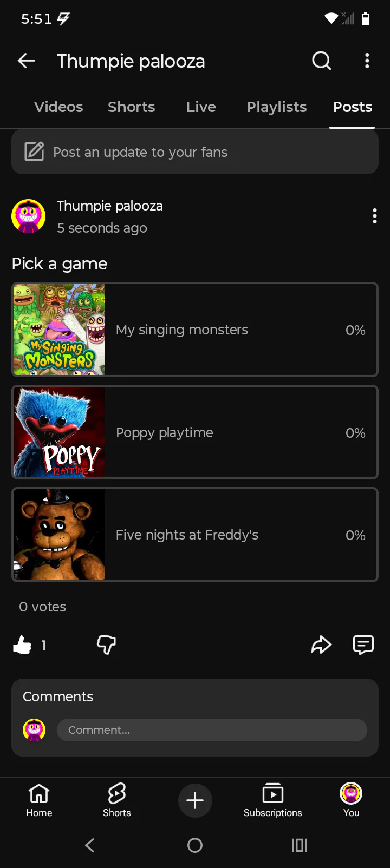Screen dimensions: 390x868
Task: Open channel search magnifier icon
Action: click(322, 61)
